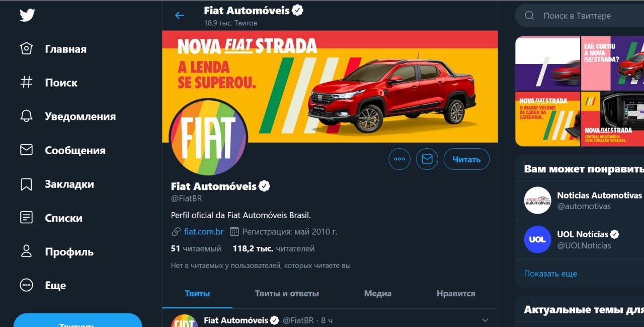Open Закладки bookmark icon
Viewport: 644px width, 327px height.
click(26, 184)
